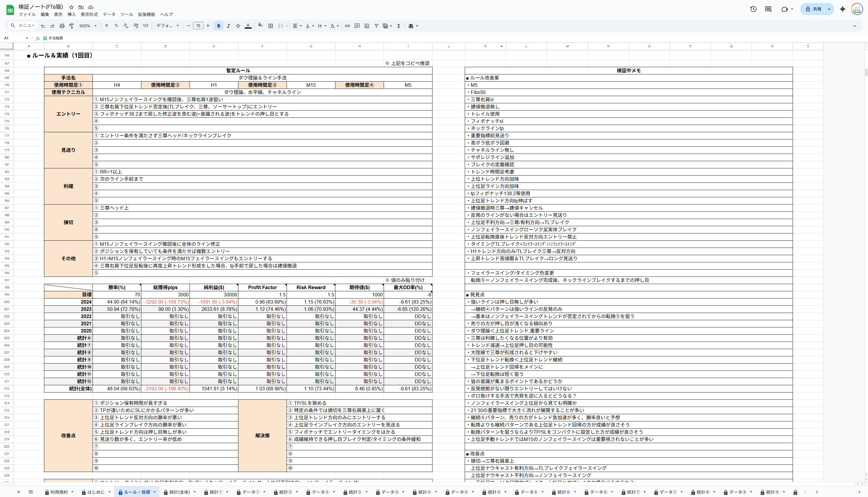Toggle the 手法概要 checkbox in the formula bar
The height and width of the screenshot is (497, 868).
tap(45, 38)
